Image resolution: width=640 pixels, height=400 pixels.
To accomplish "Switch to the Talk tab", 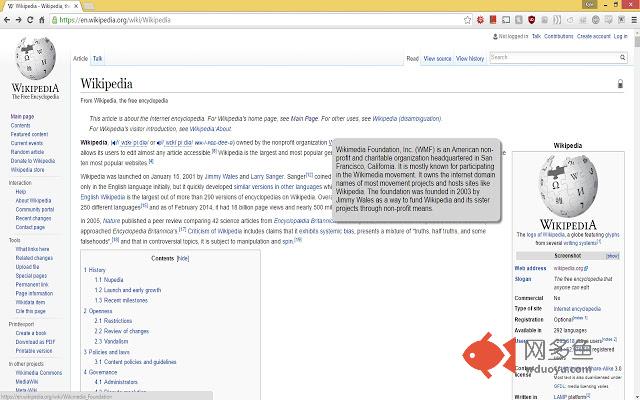I will 98,58.
